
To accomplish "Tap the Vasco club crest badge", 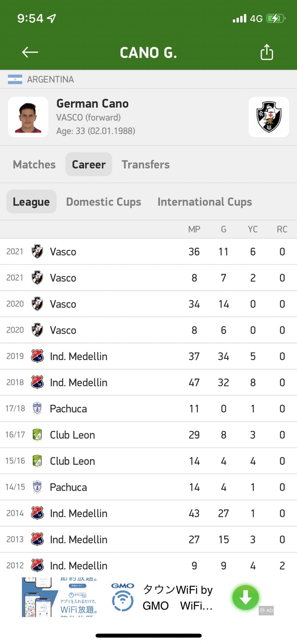I will [x=269, y=117].
